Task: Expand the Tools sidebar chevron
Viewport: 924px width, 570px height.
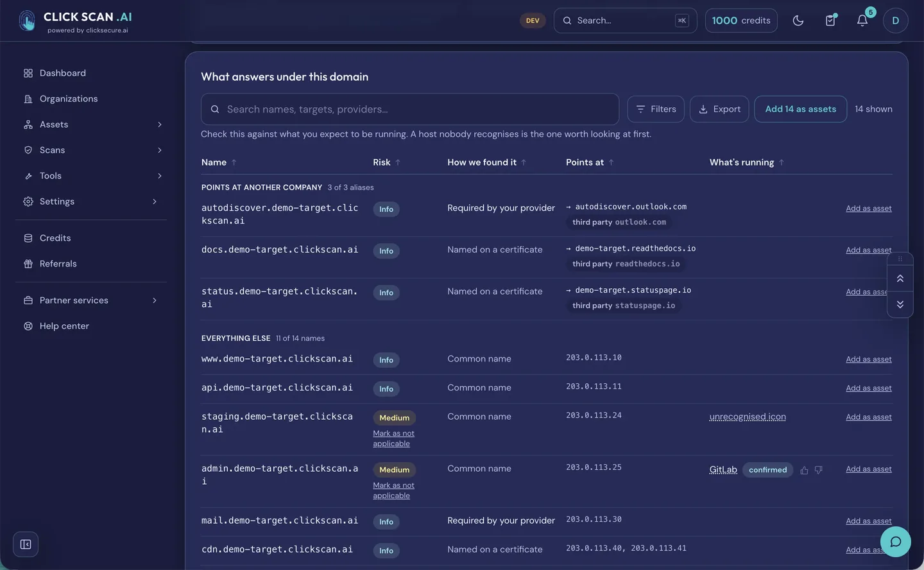Action: [160, 176]
